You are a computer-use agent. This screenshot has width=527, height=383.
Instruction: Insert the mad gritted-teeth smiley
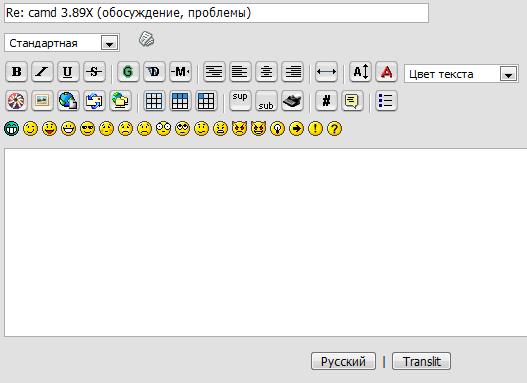[x=220, y=129]
